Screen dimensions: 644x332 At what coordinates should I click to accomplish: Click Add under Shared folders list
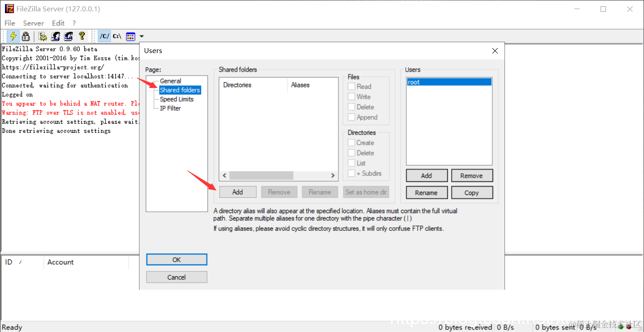tap(238, 192)
